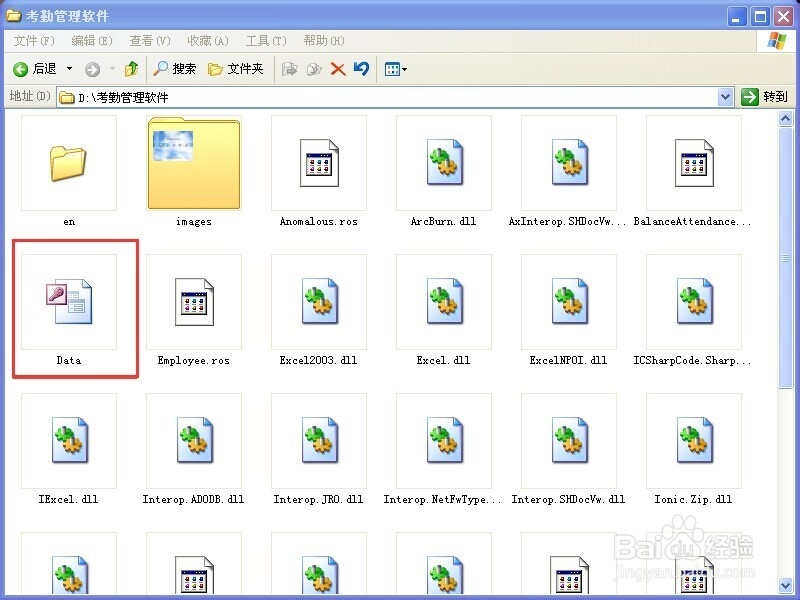800x600 pixels.
Task: Select the Ionic.Zip.dll file icon
Action: point(694,440)
